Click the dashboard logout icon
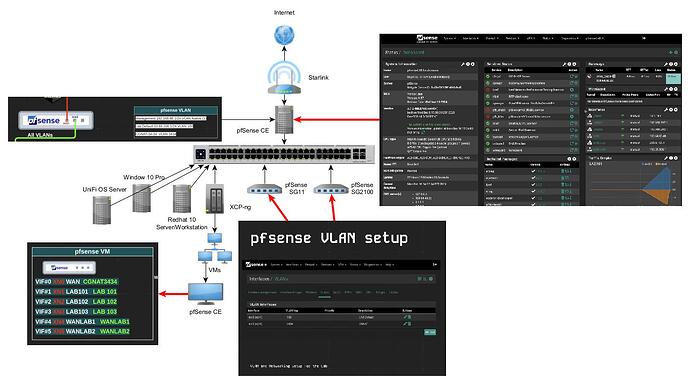690x388 pixels. pyautogui.click(x=644, y=38)
